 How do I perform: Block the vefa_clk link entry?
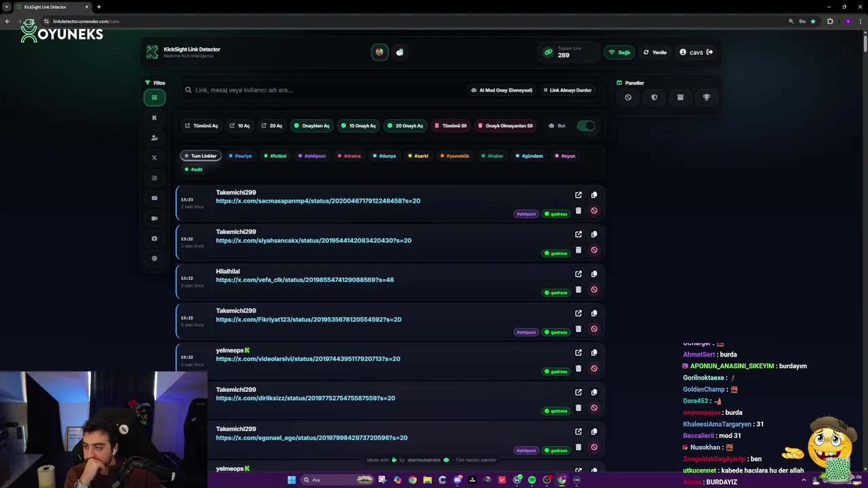click(594, 289)
